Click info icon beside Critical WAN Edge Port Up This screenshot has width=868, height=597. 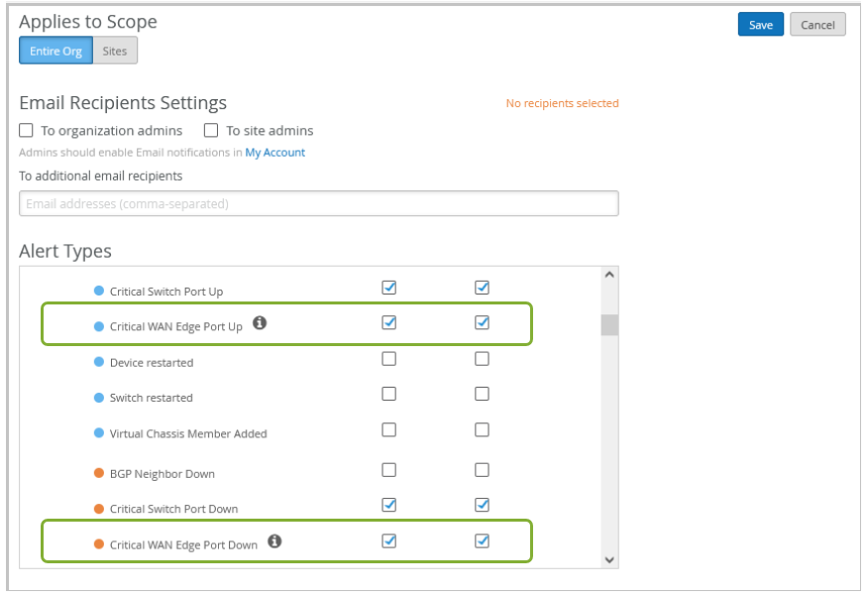(259, 322)
